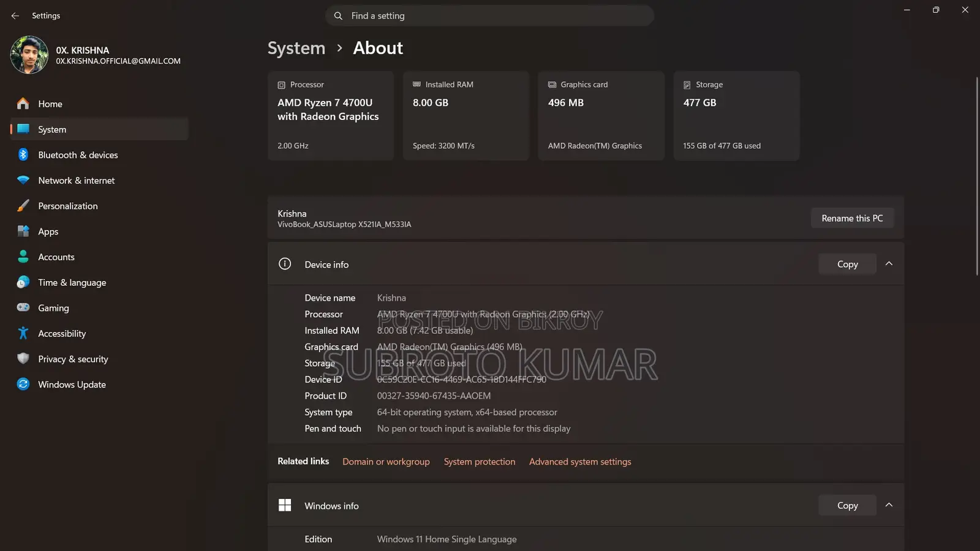980x551 pixels.
Task: Collapse the Device info section chevron
Action: (889, 264)
